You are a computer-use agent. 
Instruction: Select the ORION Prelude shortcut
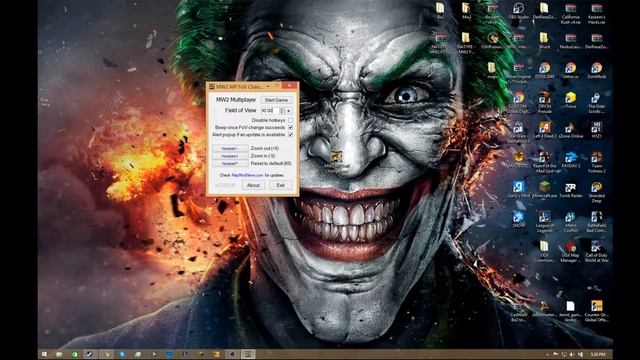pyautogui.click(x=544, y=102)
